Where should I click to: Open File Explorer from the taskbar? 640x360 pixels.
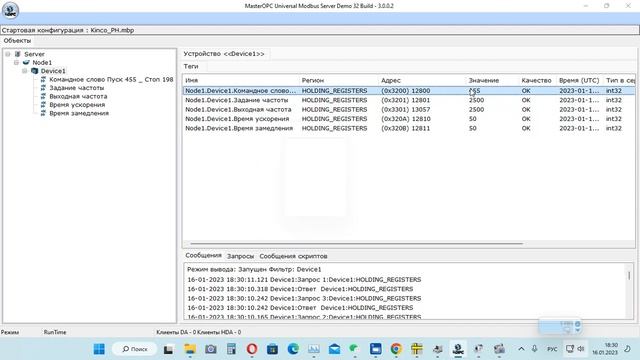click(190, 349)
